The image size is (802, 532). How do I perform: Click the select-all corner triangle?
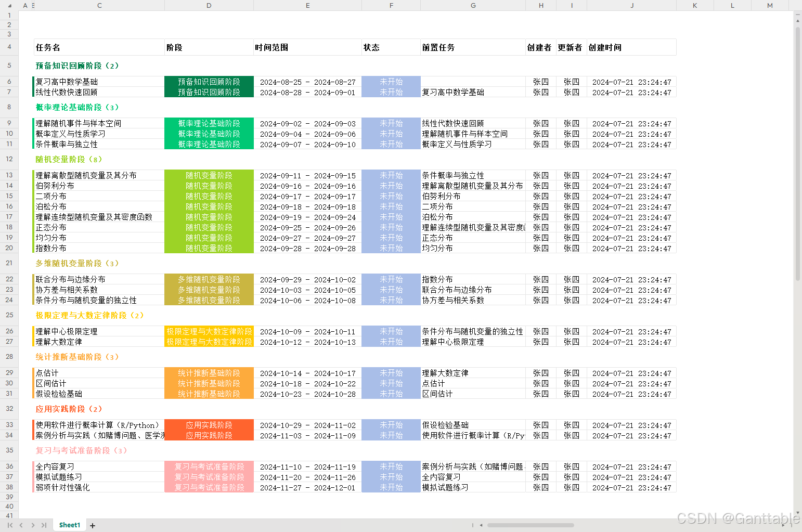pos(9,6)
